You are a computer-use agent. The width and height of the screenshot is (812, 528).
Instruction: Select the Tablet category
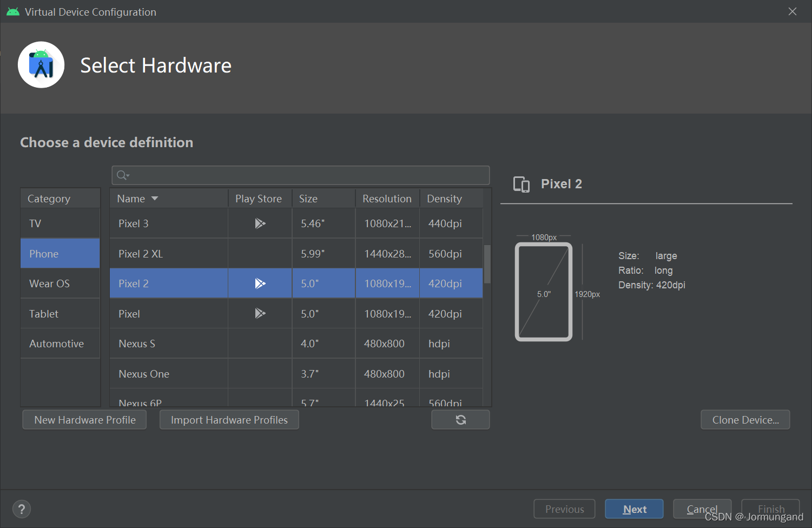click(x=60, y=314)
